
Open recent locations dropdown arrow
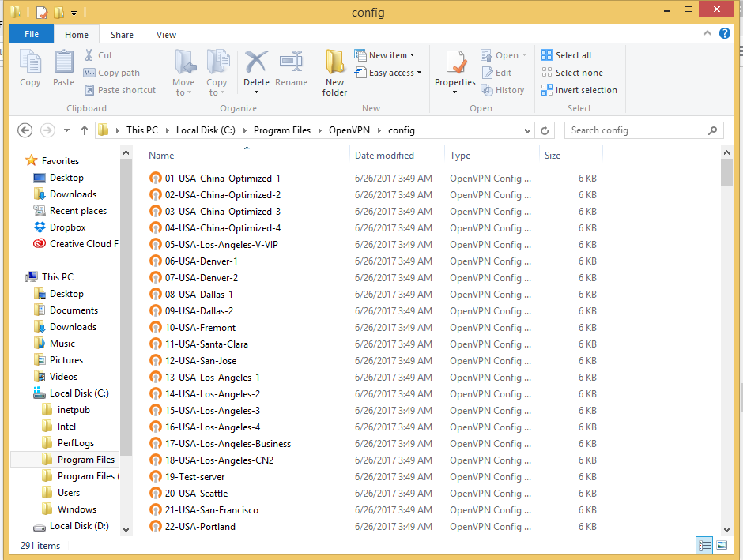pyautogui.click(x=67, y=130)
